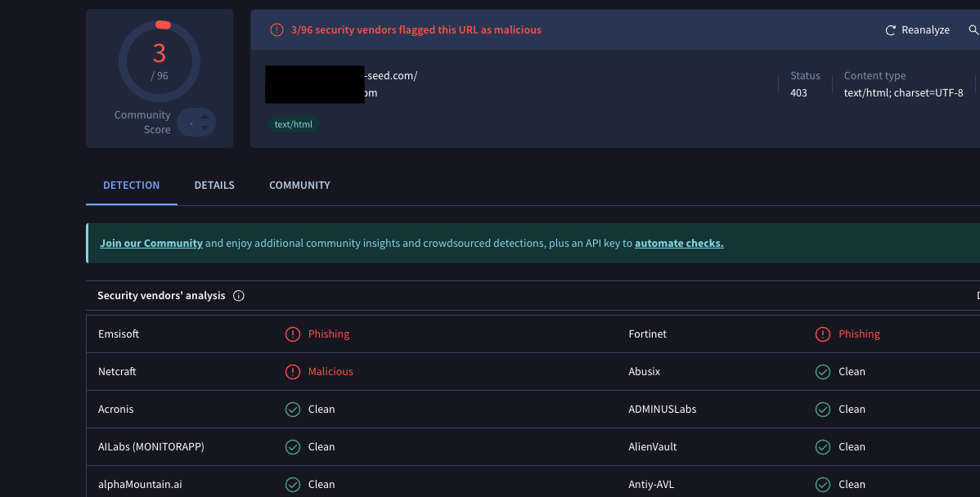This screenshot has height=497, width=980.
Task: Click the Reanalyze refresh icon
Action: [891, 30]
